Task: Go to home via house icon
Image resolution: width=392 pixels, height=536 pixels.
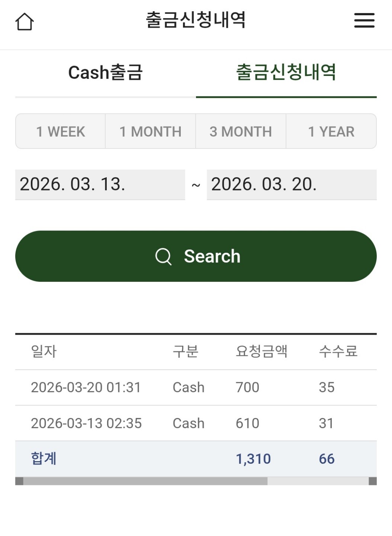Action: coord(25,22)
